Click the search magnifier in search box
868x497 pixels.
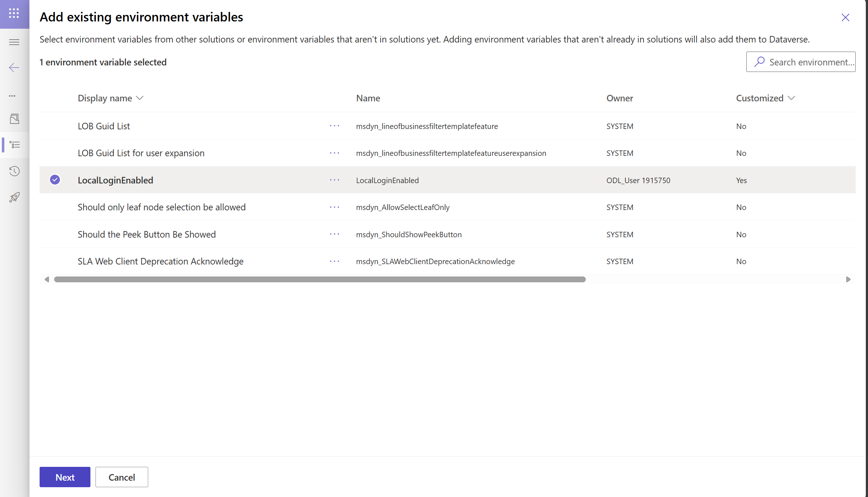(759, 62)
